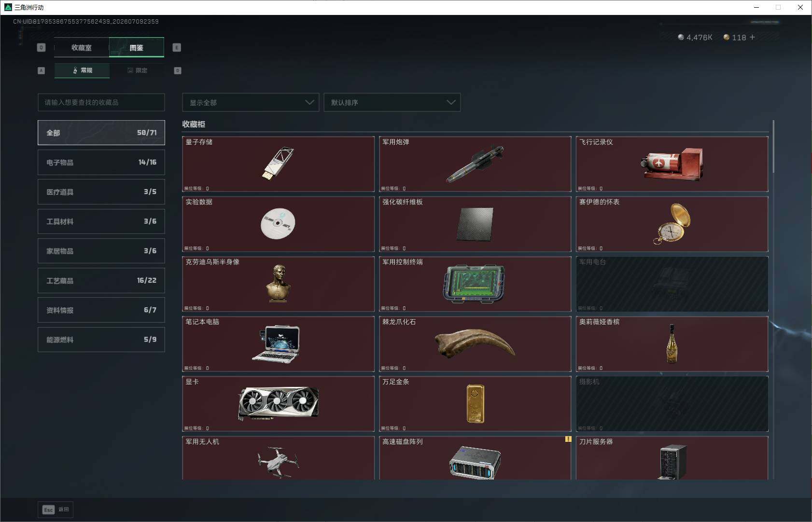
Task: Click the Q key icon beside 收藏室
Action: (x=41, y=47)
